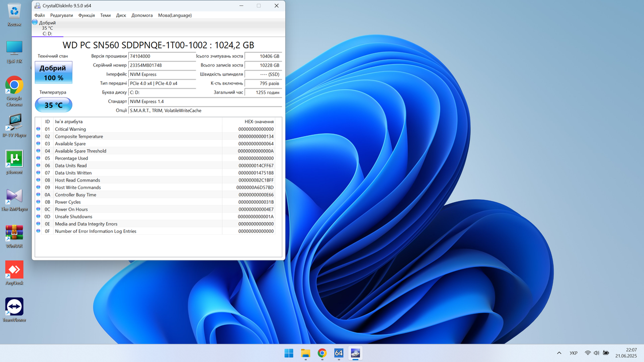Click the Power On Hours status dot

click(x=38, y=209)
